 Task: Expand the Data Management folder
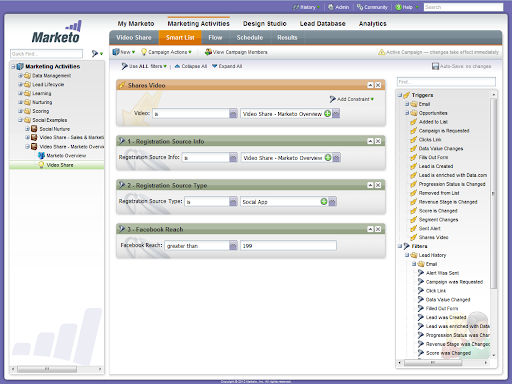click(20, 76)
